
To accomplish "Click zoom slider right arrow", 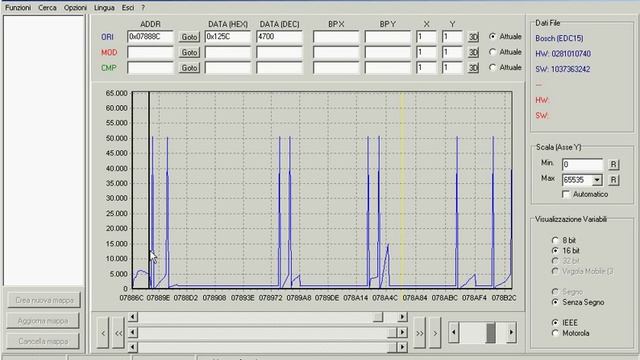I will (x=511, y=332).
